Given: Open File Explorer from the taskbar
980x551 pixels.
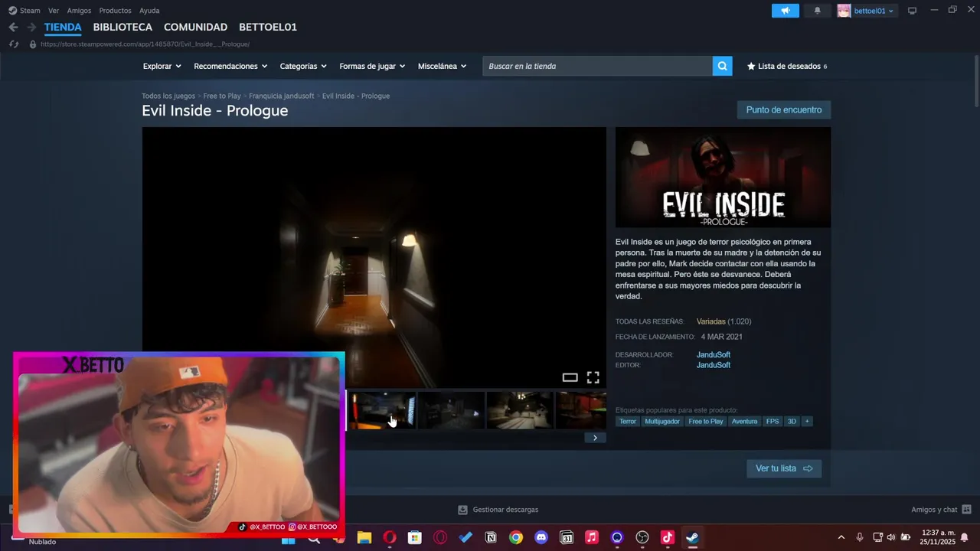Looking at the screenshot, I should click(x=364, y=538).
